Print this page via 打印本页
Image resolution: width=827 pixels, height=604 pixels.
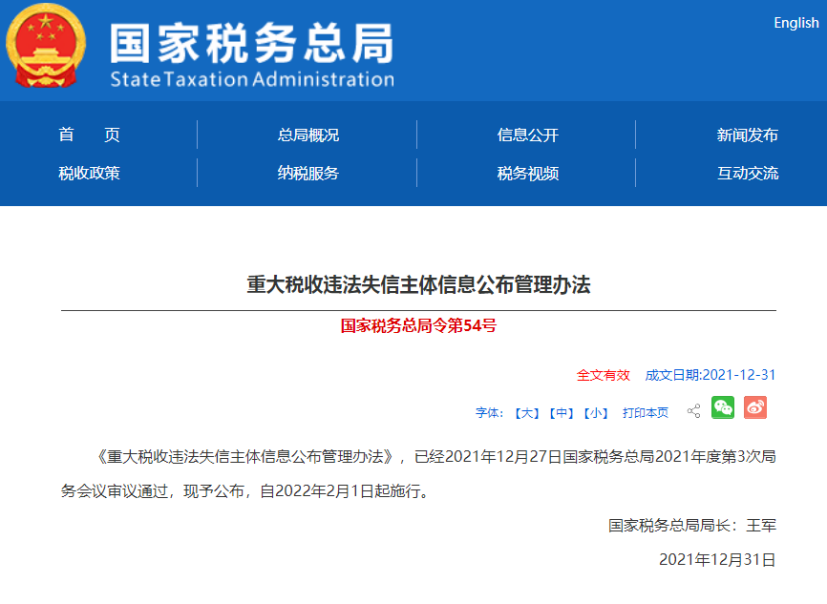pos(645,412)
